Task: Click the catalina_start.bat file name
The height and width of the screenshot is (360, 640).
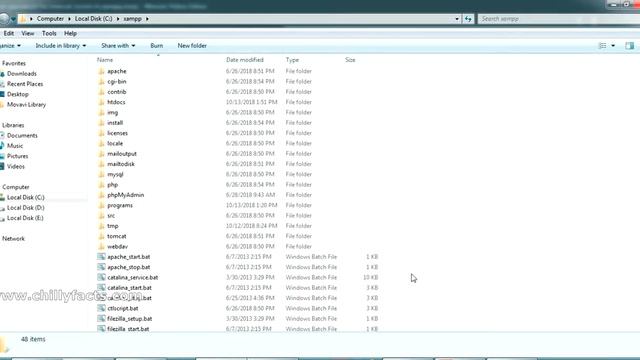Action: pos(129,288)
